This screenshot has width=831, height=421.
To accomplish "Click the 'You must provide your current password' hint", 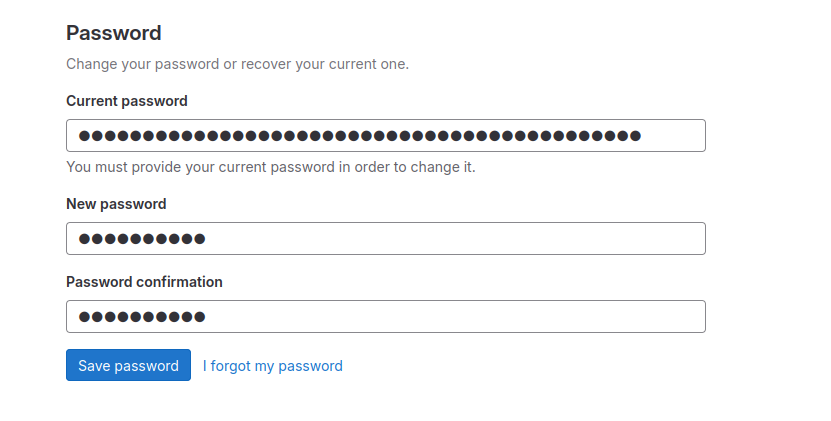I will pyautogui.click(x=270, y=167).
